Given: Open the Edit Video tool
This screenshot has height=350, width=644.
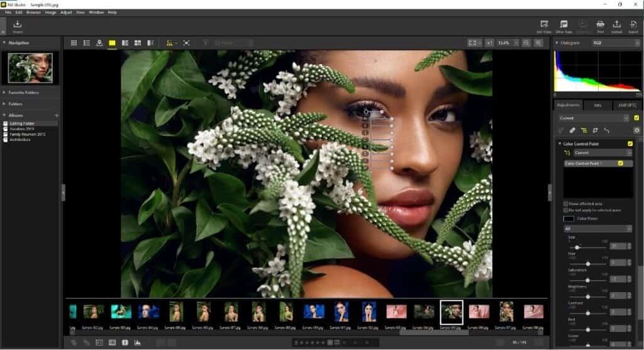Looking at the screenshot, I should coord(545,25).
